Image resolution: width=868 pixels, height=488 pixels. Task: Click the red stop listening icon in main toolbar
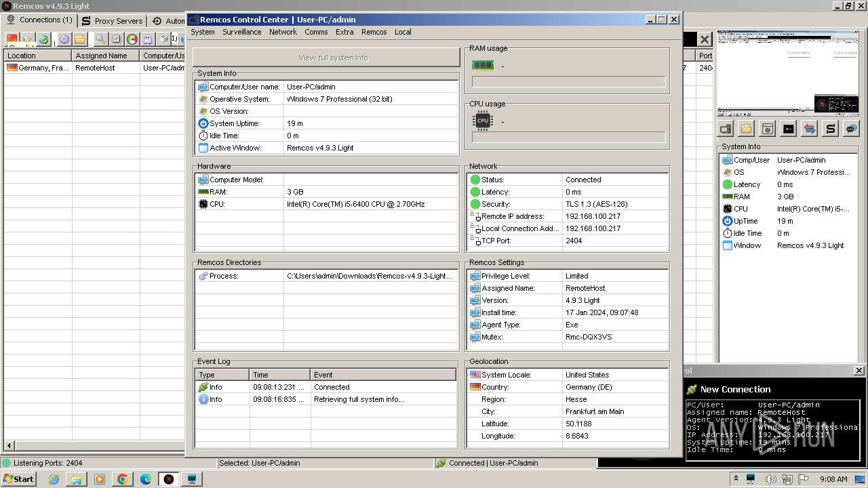click(x=12, y=39)
